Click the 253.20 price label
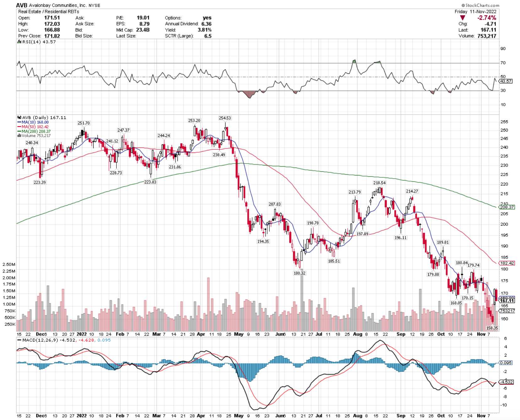 (194, 121)
